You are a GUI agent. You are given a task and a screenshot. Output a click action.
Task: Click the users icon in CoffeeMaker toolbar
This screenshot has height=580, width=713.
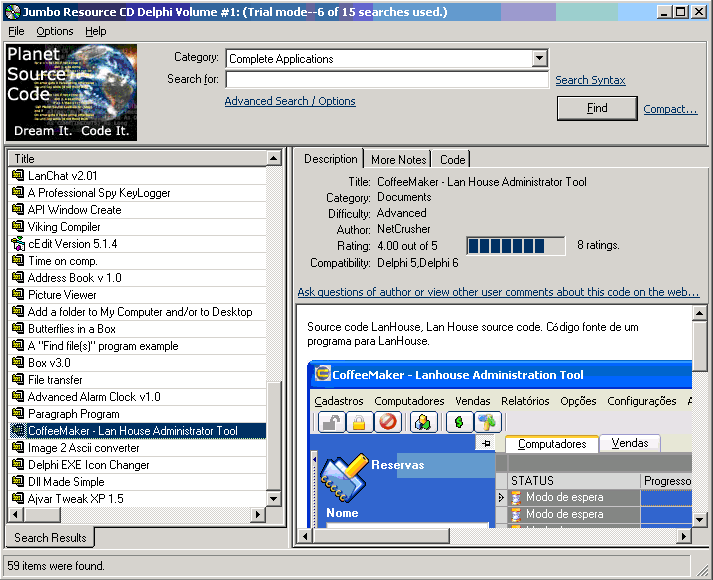pyautogui.click(x=423, y=422)
